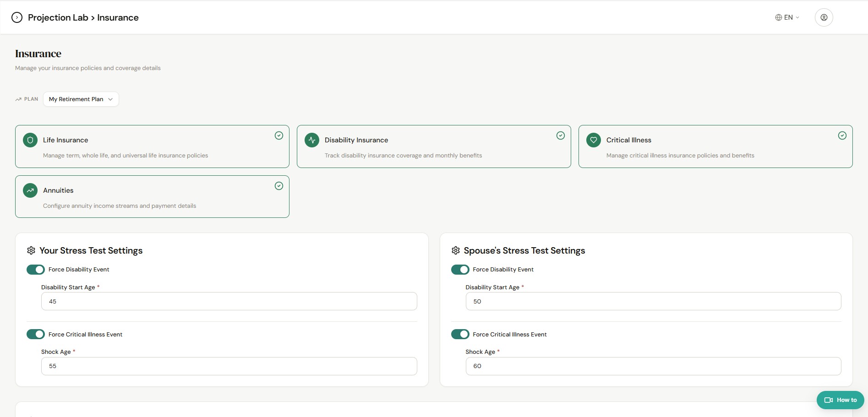Toggle spouse's Force Critical Illness Event switch
Image resolution: width=868 pixels, height=417 pixels.
click(x=460, y=334)
